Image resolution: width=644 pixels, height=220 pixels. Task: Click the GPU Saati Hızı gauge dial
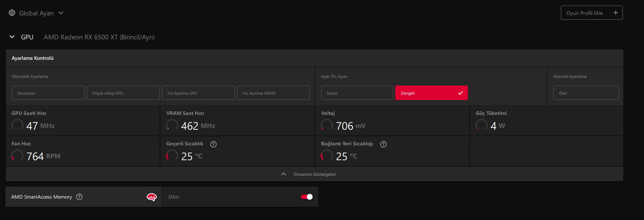pyautogui.click(x=17, y=125)
